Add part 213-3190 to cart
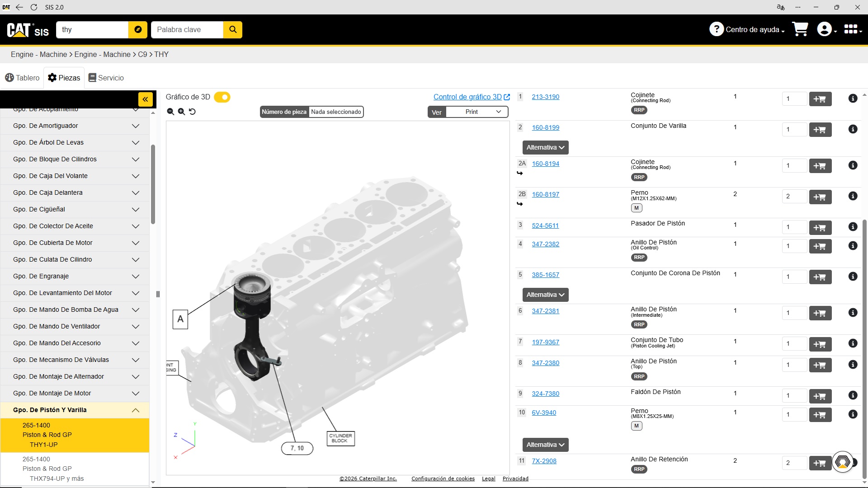This screenshot has width=868, height=488. [820, 99]
